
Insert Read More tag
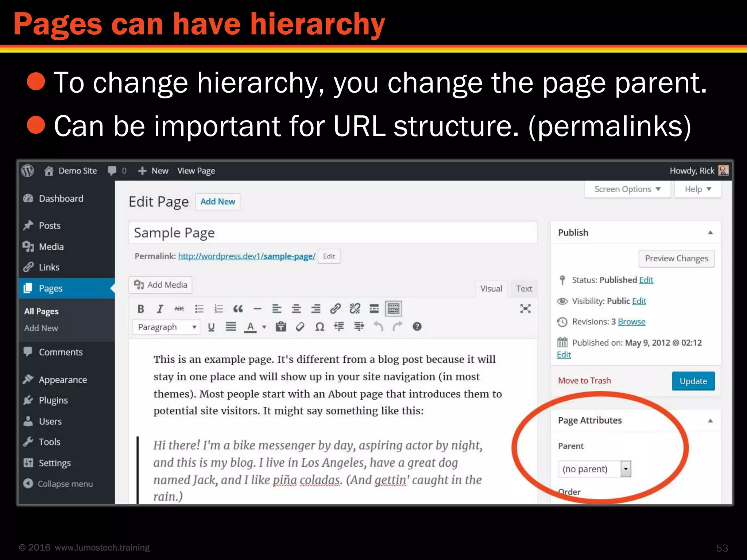click(x=374, y=309)
